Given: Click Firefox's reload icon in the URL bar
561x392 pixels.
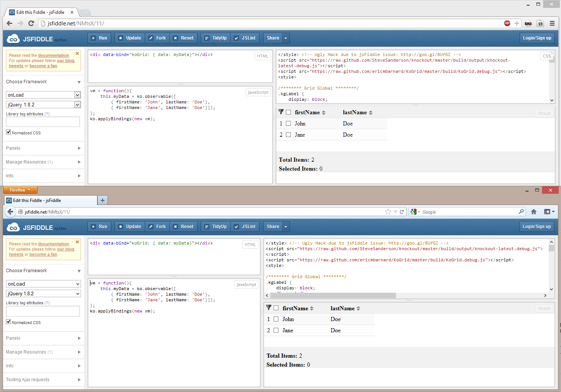Looking at the screenshot, I should click(x=402, y=212).
